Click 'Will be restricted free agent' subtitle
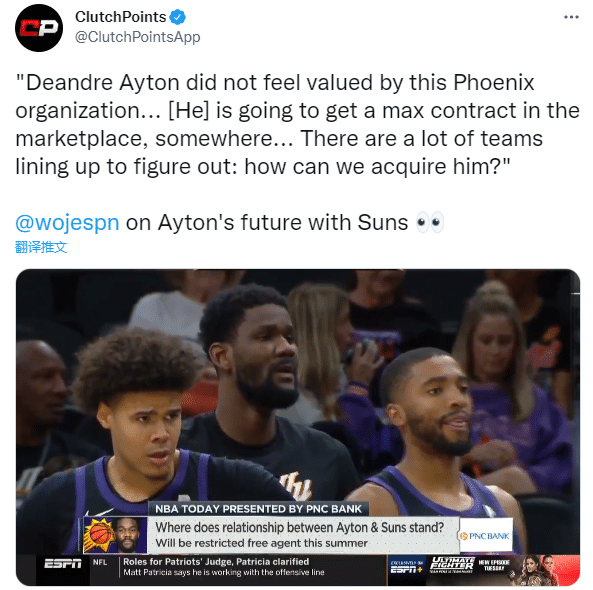Viewport: 593px width, 590px height. (261, 543)
